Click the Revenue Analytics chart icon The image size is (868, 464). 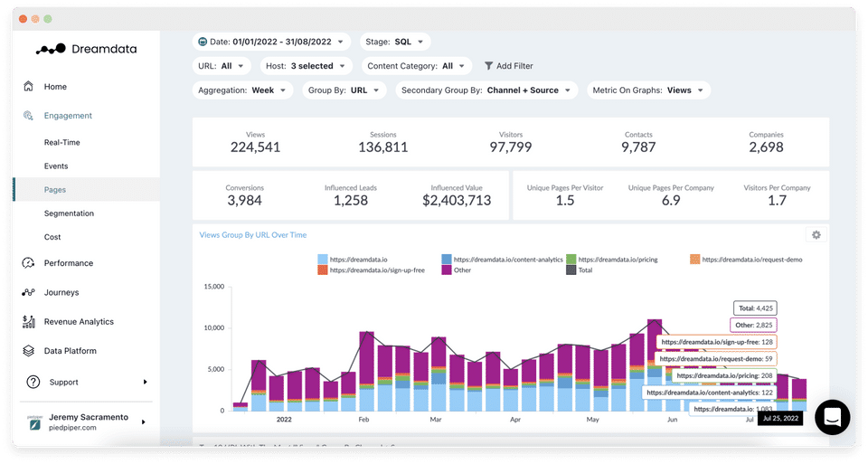point(28,321)
